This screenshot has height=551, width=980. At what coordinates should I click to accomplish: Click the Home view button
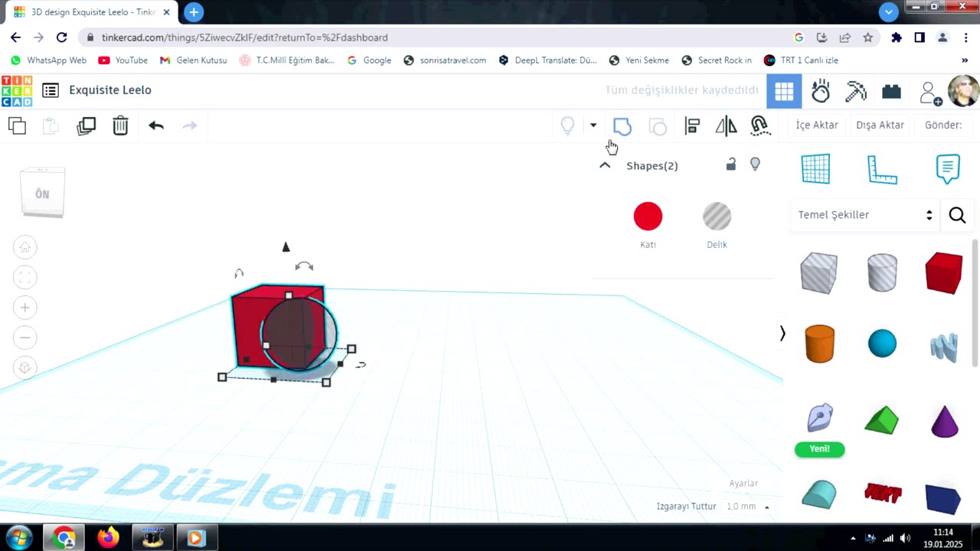click(x=25, y=247)
